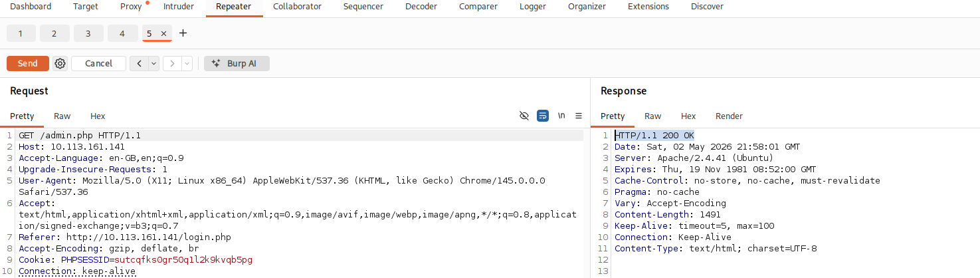Add a new Repeater tab with plus
Viewport: 980px width, 278px height.
[183, 33]
